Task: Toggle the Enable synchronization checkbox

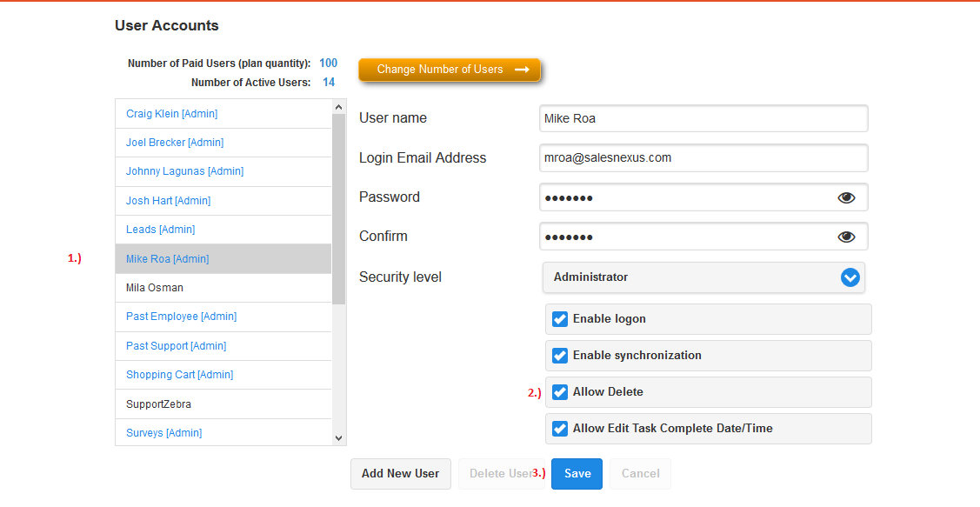Action: (x=560, y=356)
